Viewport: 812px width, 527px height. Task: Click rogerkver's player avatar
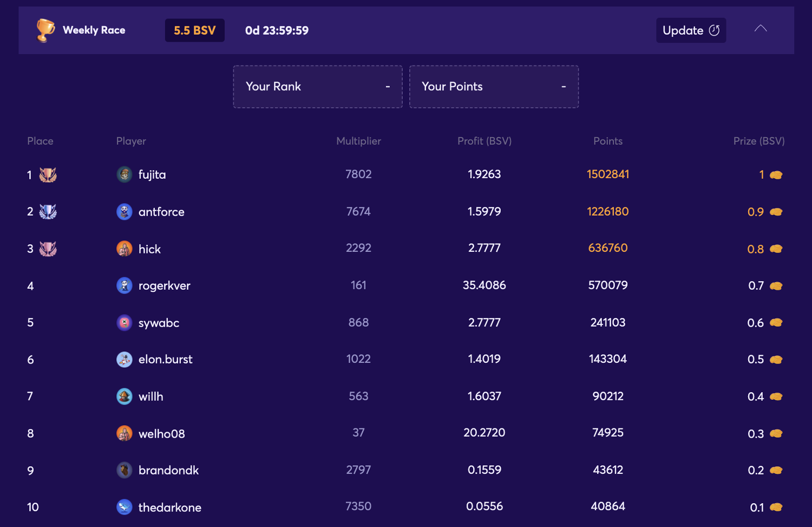pyautogui.click(x=125, y=285)
